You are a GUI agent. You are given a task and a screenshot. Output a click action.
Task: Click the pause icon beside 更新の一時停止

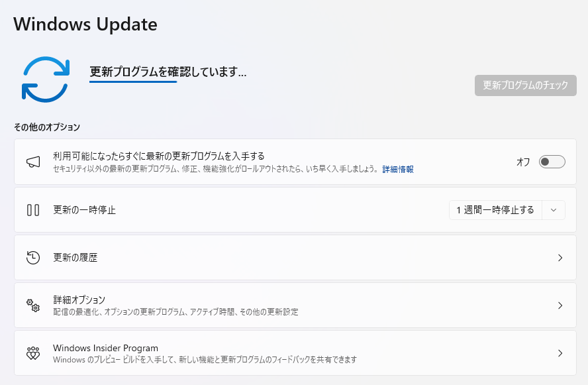33,210
